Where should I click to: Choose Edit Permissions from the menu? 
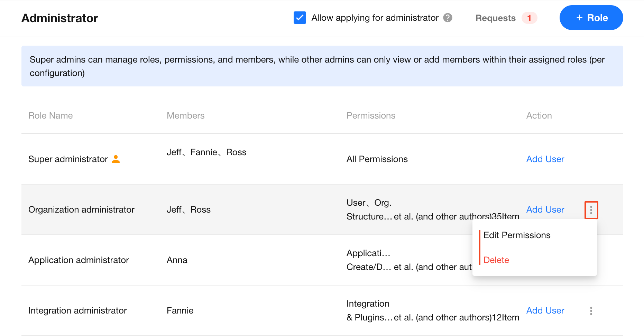[517, 235]
